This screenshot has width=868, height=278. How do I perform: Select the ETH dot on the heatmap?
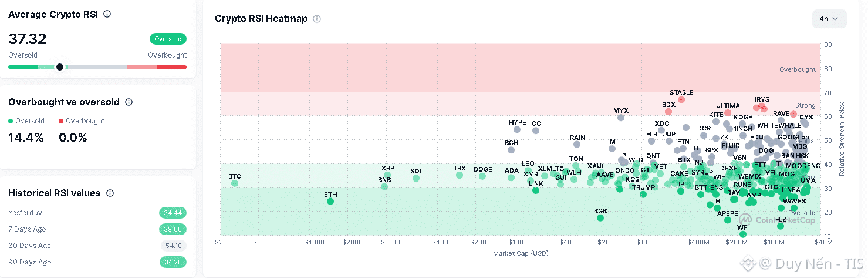pyautogui.click(x=330, y=202)
